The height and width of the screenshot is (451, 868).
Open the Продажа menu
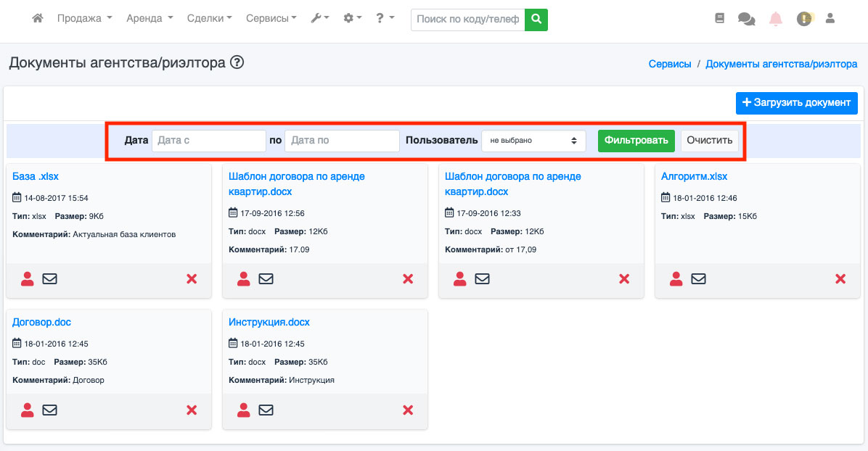(x=84, y=19)
